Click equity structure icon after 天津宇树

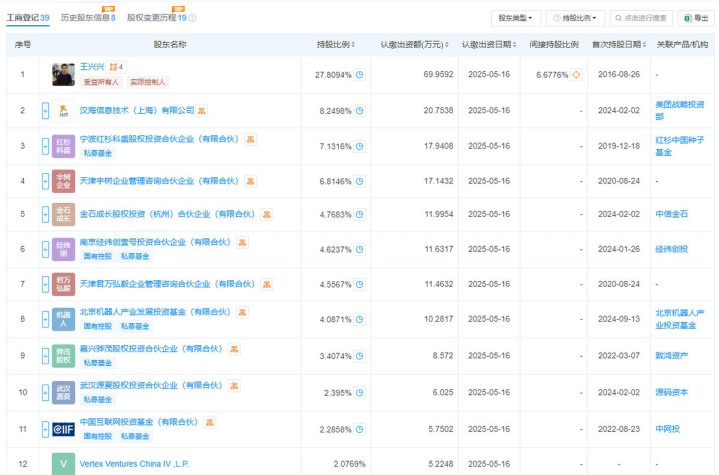click(x=250, y=181)
